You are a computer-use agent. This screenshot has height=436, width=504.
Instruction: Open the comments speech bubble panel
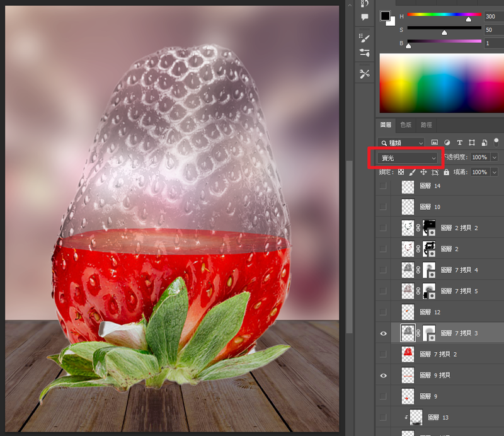364,17
